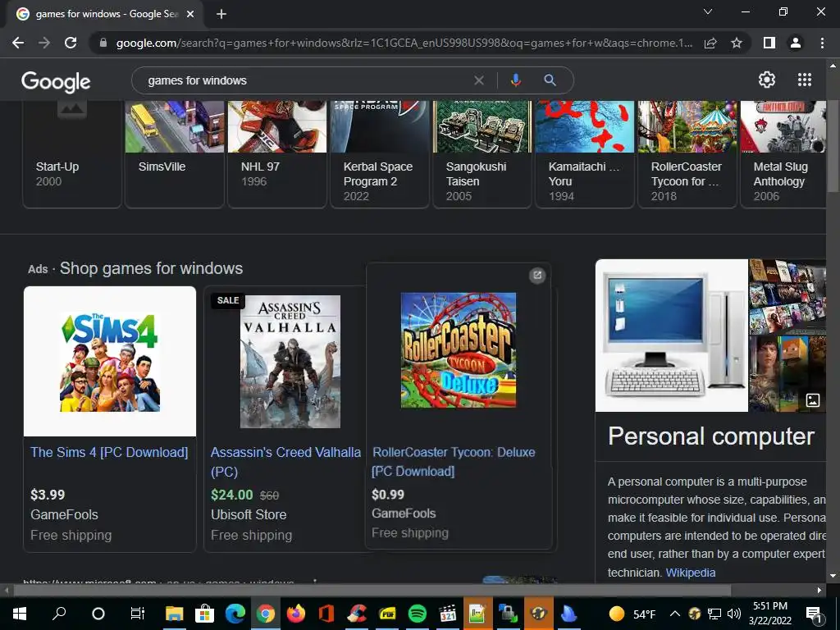Open The Sims 4 PC Download link
The image size is (840, 630).
(109, 452)
